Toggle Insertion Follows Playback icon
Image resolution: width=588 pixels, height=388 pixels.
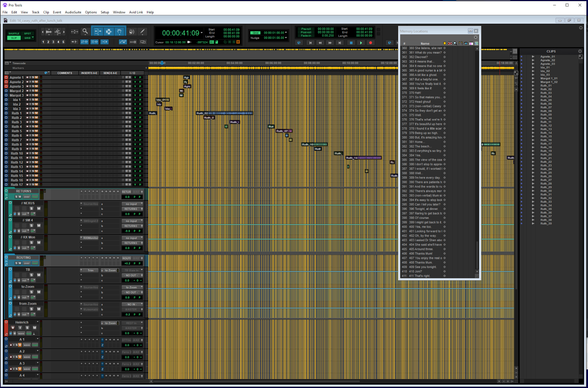coord(104,42)
